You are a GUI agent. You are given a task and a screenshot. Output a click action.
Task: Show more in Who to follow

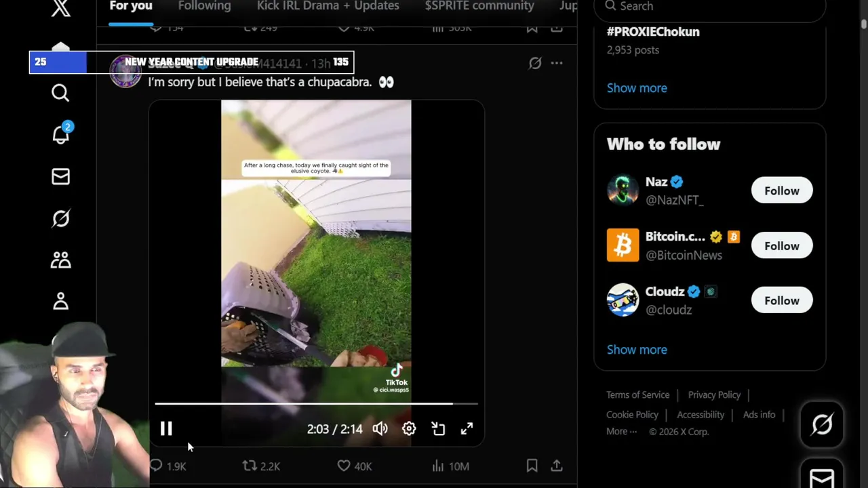point(637,350)
